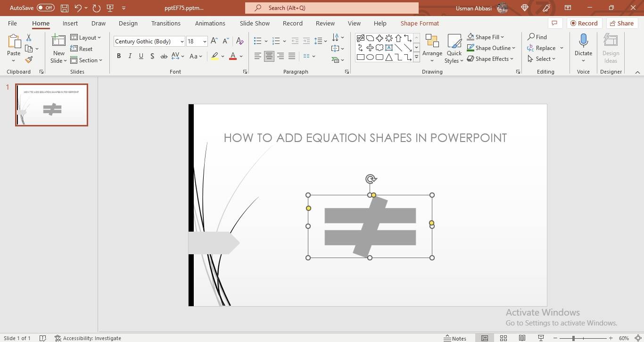Toggle AutoSave switch

pyautogui.click(x=45, y=8)
